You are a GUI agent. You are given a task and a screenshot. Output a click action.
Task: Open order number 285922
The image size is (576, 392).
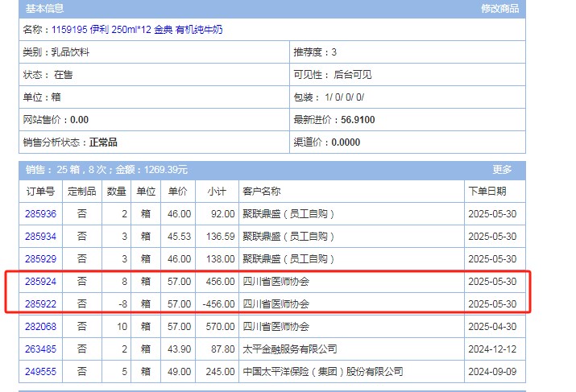(x=41, y=304)
